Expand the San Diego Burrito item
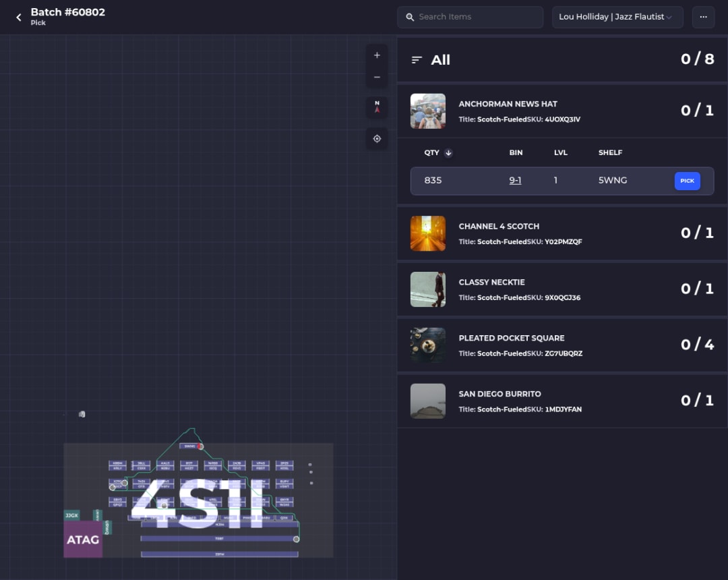 (562, 401)
